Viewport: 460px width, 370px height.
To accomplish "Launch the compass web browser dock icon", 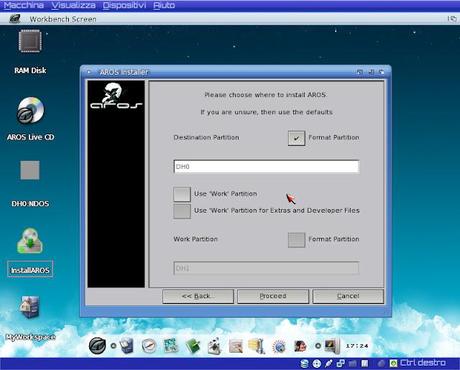I will (149, 346).
